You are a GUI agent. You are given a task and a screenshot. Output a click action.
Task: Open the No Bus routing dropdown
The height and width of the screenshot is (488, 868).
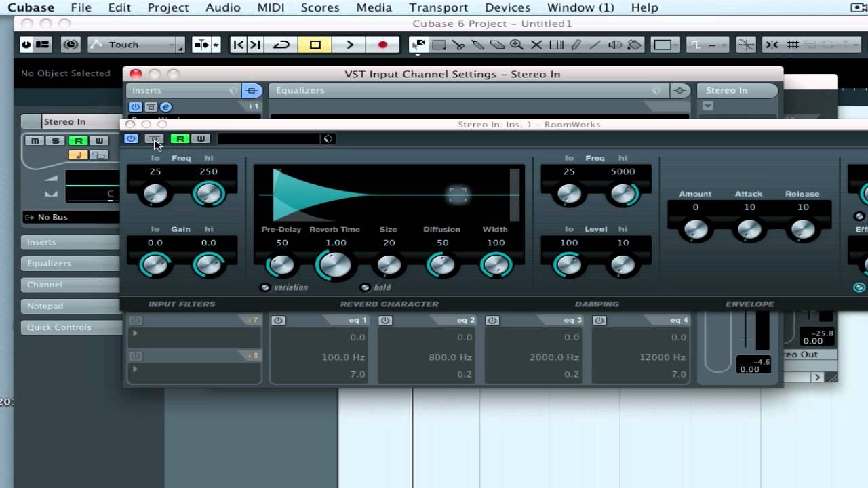coord(71,217)
